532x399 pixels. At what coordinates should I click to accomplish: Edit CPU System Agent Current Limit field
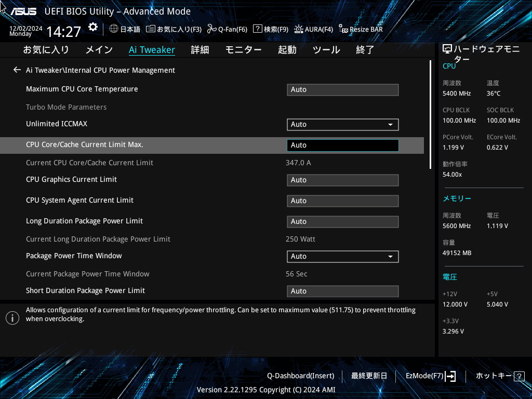(x=343, y=201)
